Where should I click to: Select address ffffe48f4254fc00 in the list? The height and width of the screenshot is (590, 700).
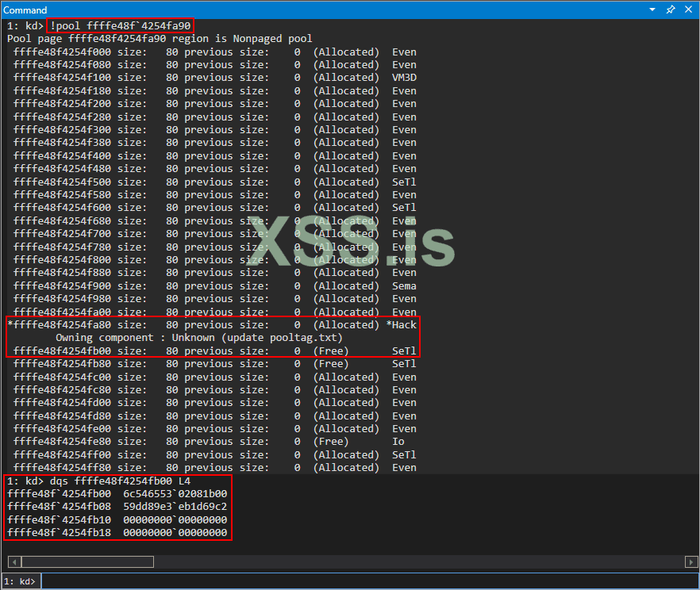point(62,377)
